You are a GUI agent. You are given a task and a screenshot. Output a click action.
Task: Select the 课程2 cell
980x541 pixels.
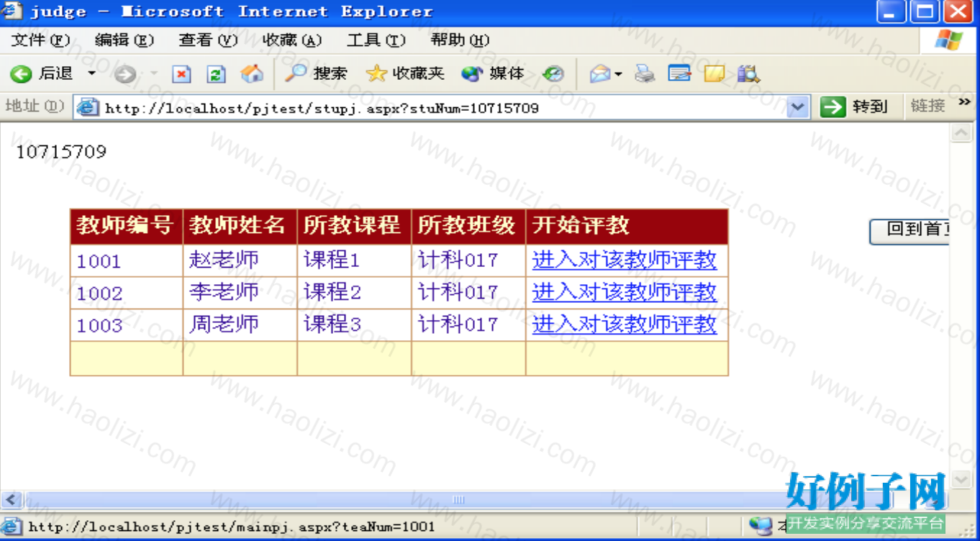[x=355, y=293]
